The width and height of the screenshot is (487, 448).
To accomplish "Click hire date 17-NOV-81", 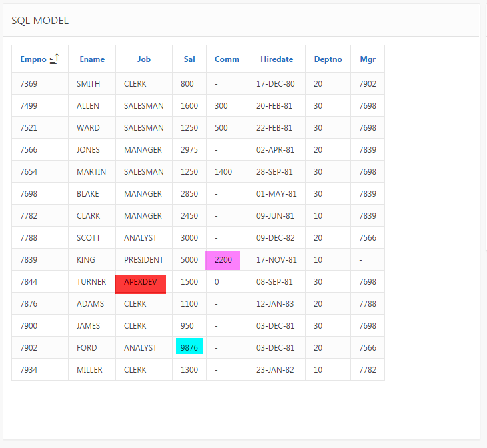I will tap(276, 260).
